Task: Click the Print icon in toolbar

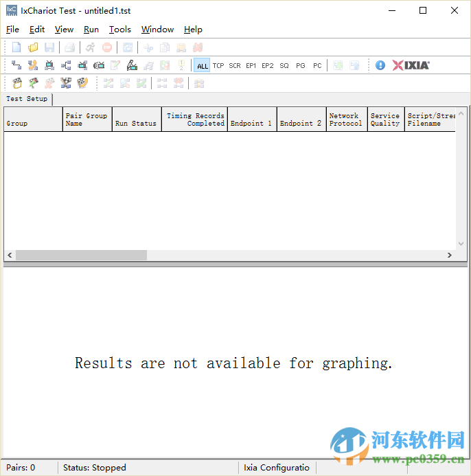Action: [x=69, y=47]
